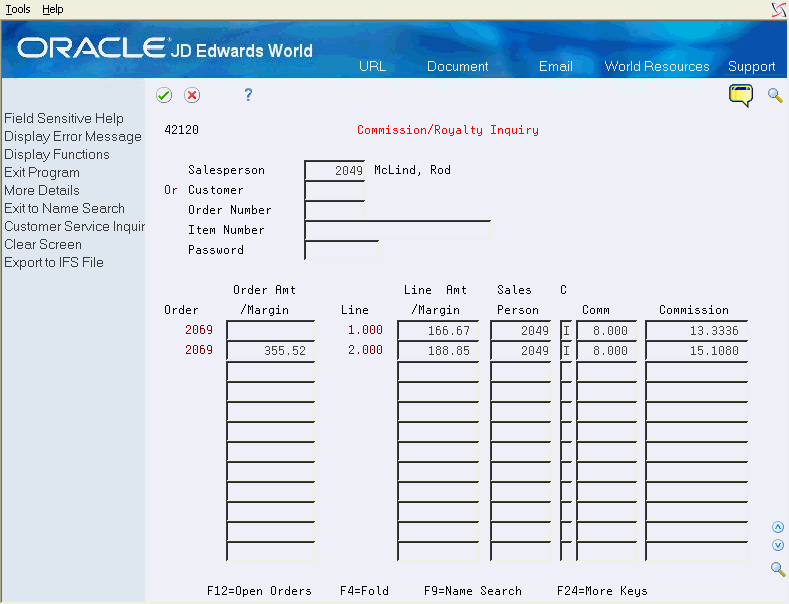Select Comm 8.000 field in line 2.000 row
The width and height of the screenshot is (789, 604).
tap(607, 351)
